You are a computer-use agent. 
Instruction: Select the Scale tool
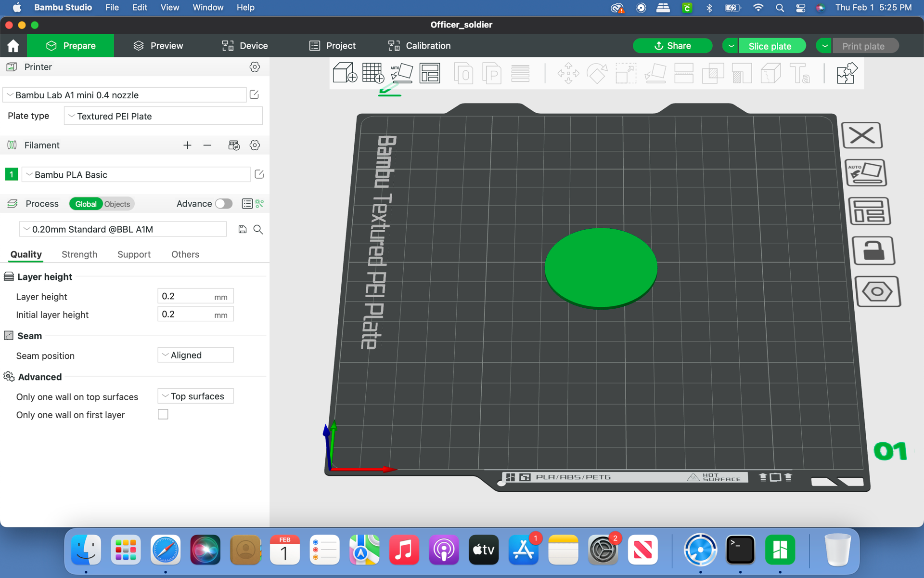click(626, 73)
